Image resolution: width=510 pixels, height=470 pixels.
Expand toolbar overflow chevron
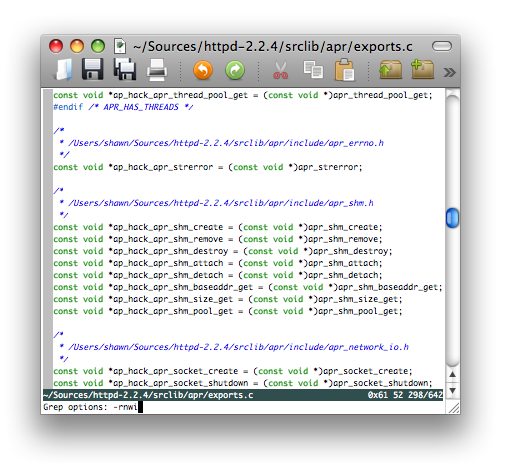click(449, 72)
